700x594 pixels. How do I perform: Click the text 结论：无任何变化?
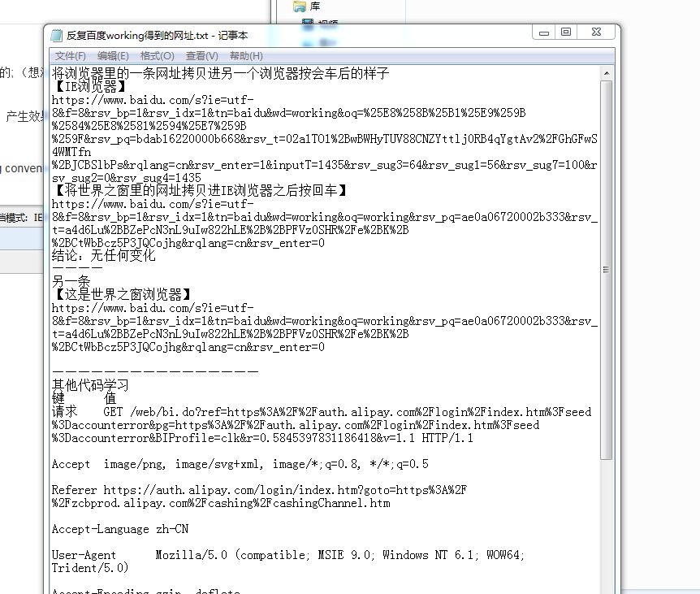coord(104,255)
